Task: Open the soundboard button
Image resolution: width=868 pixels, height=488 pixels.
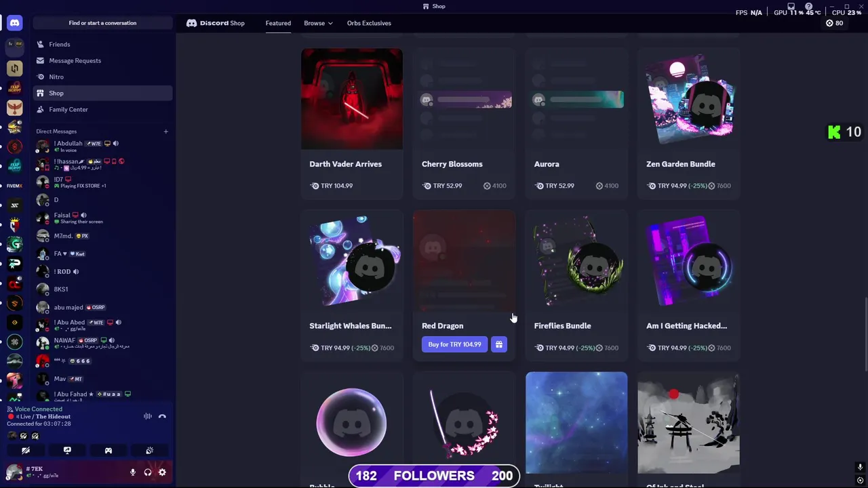Action: 150,450
